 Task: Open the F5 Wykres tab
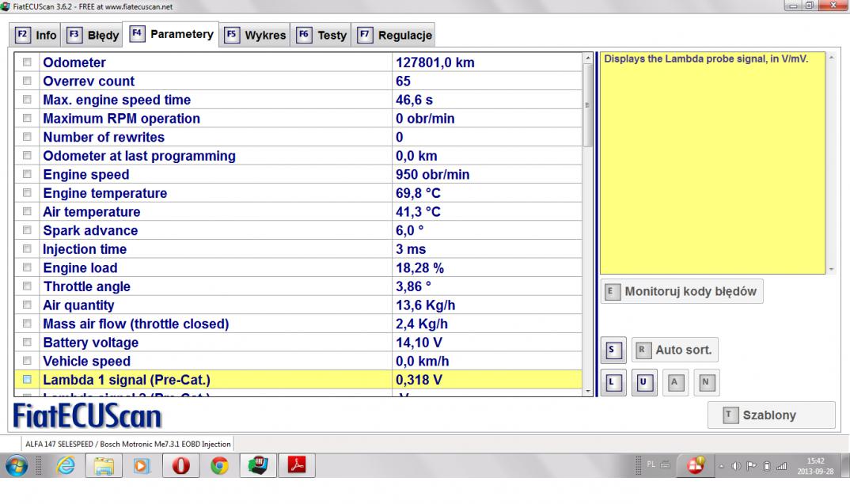[255, 36]
